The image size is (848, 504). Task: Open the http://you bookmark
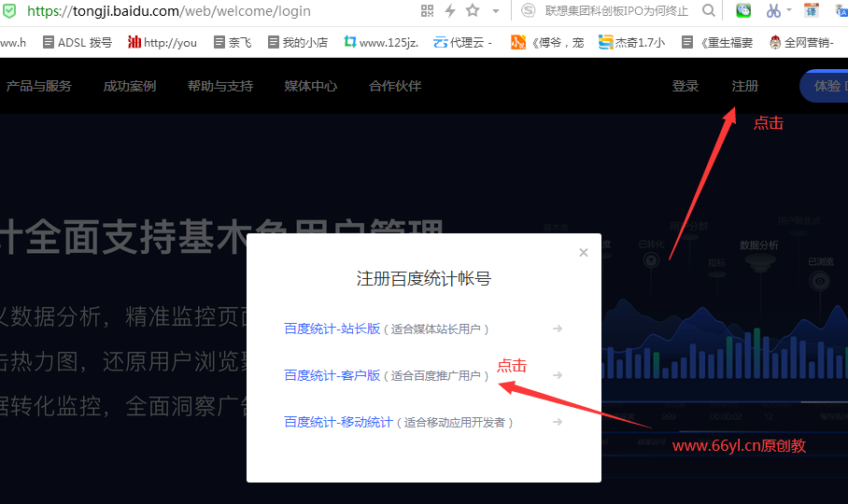tap(163, 42)
